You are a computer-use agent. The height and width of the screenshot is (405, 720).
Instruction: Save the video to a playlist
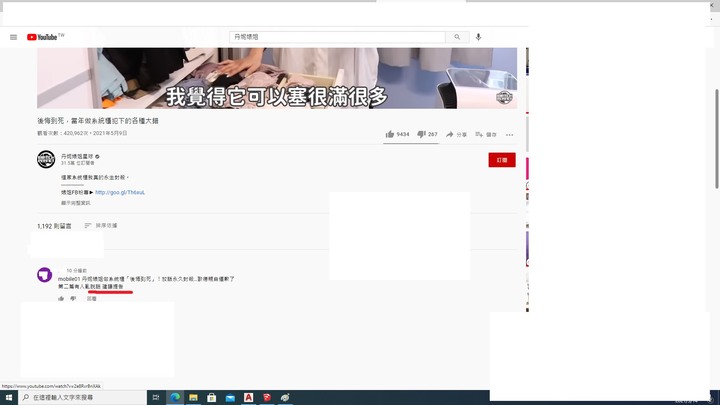coord(486,135)
